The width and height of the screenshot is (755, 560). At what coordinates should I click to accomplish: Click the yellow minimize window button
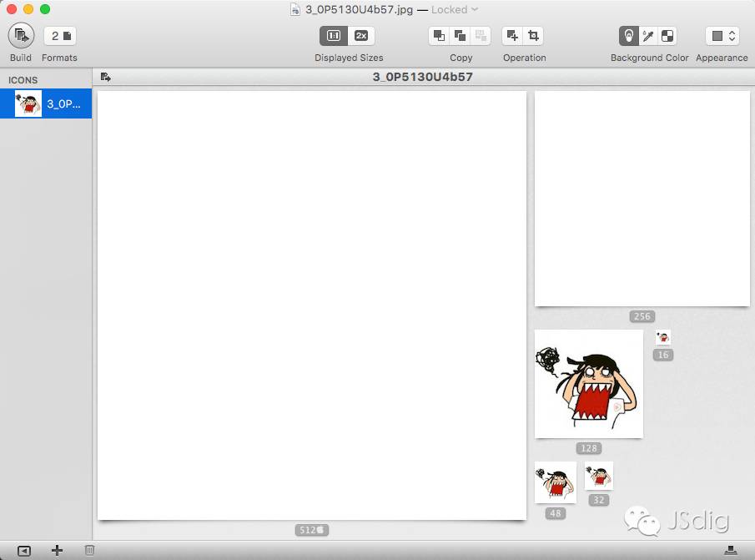pos(28,9)
